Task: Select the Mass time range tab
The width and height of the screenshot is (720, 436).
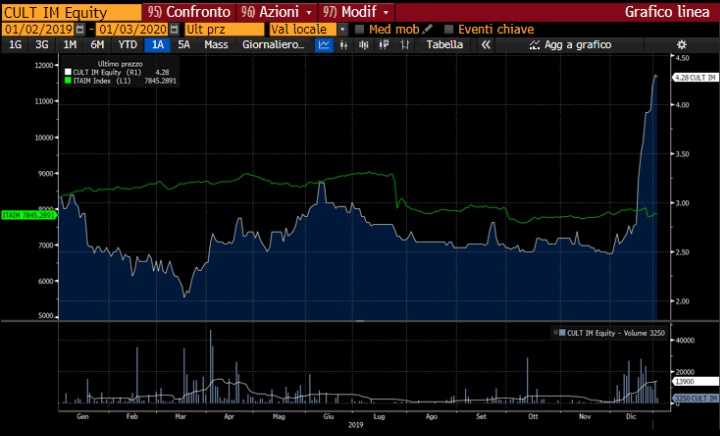Action: (216, 45)
